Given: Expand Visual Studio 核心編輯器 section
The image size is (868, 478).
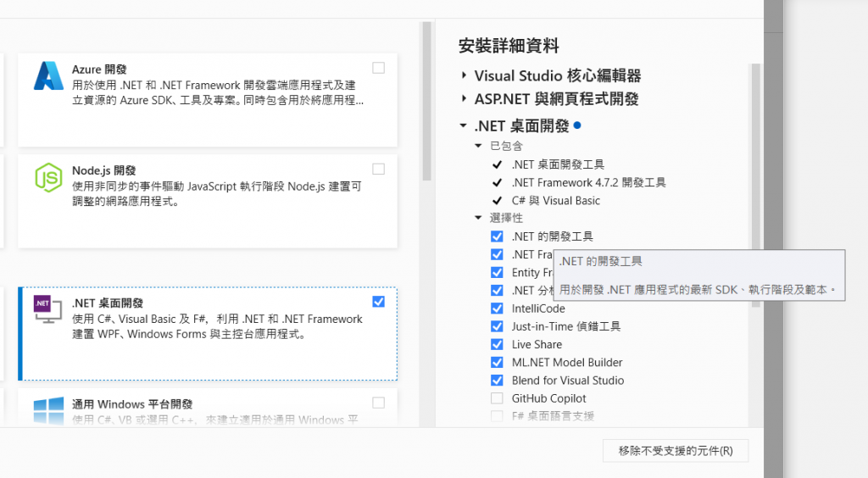Looking at the screenshot, I should (464, 75).
